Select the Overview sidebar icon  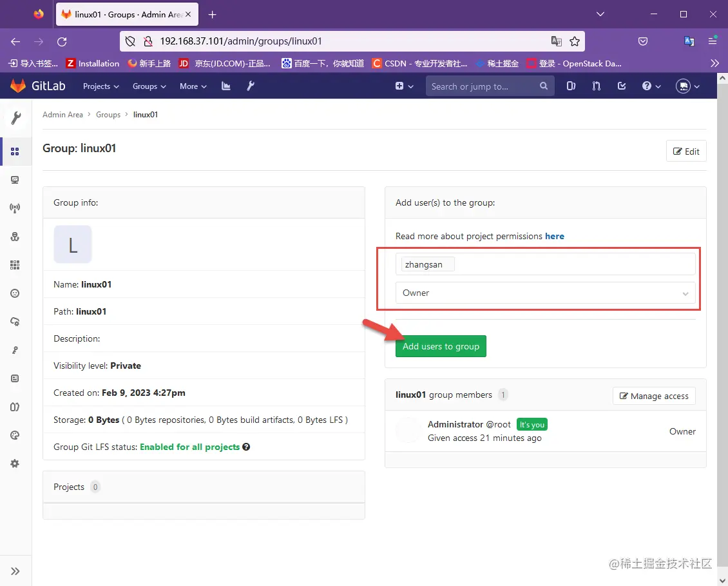tap(15, 151)
